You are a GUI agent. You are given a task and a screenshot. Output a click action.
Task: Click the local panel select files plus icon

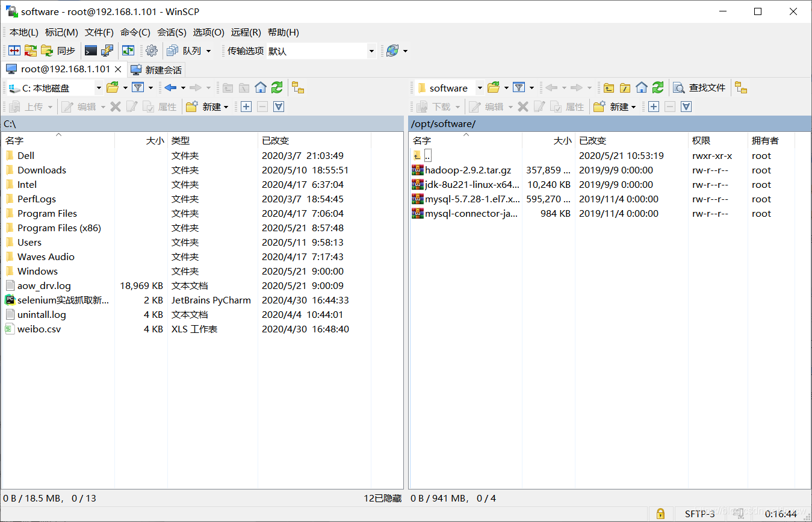coord(246,107)
